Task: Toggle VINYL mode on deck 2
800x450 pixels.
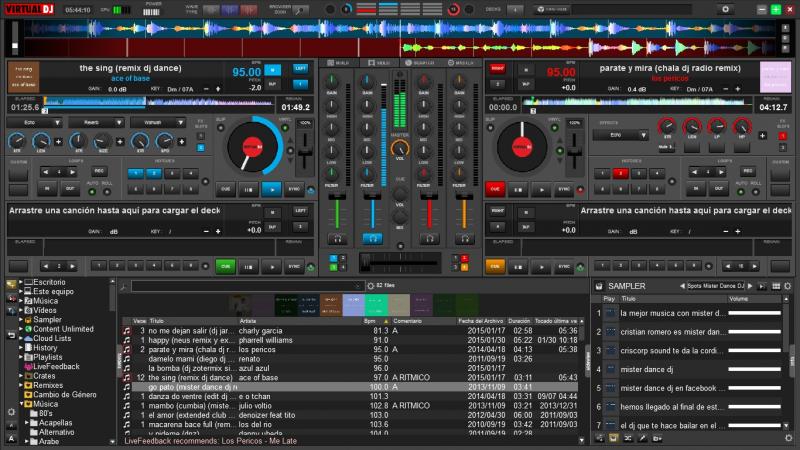Action: coord(555,128)
